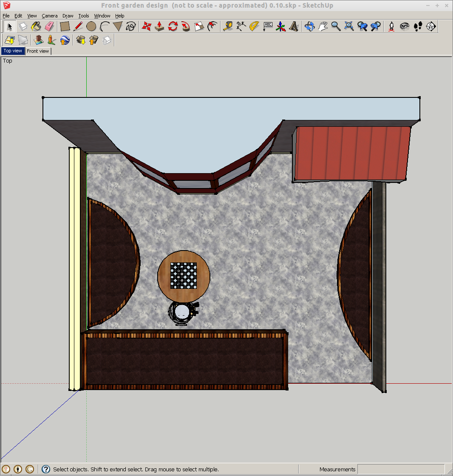This screenshot has height=476, width=453.
Task: Pick the Eraser tool
Action: [x=50, y=26]
